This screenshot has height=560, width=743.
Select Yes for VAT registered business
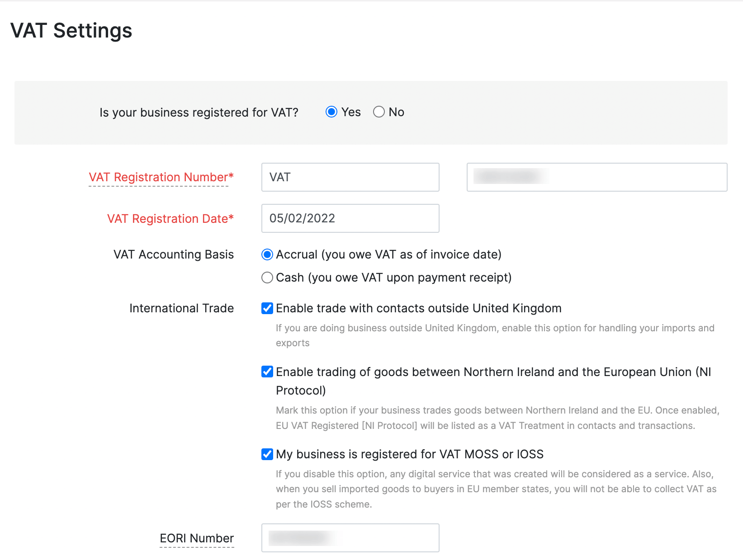tap(331, 112)
